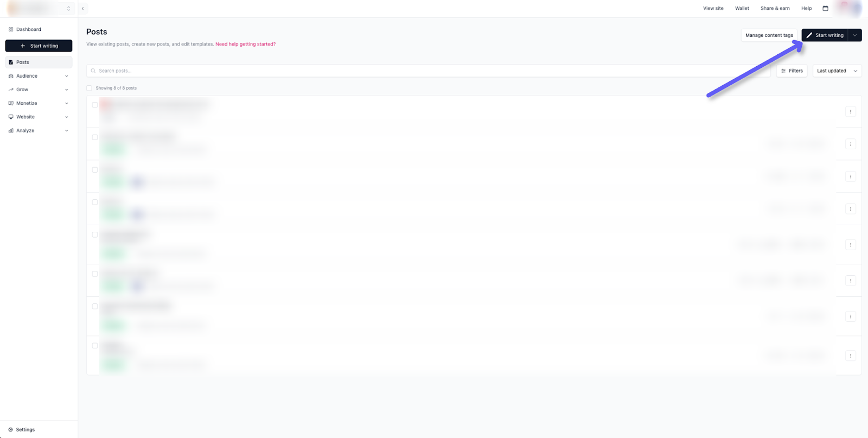868x438 pixels.
Task: Check the second post's checkbox
Action: (x=95, y=137)
